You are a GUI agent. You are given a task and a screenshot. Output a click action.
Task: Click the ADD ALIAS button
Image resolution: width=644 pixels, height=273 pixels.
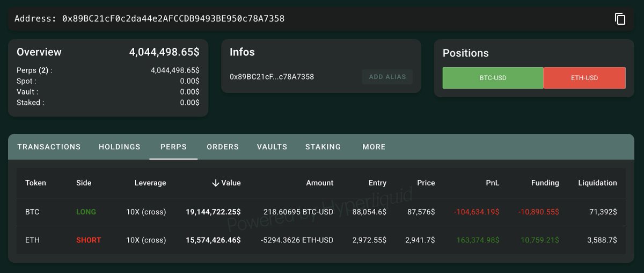click(387, 77)
